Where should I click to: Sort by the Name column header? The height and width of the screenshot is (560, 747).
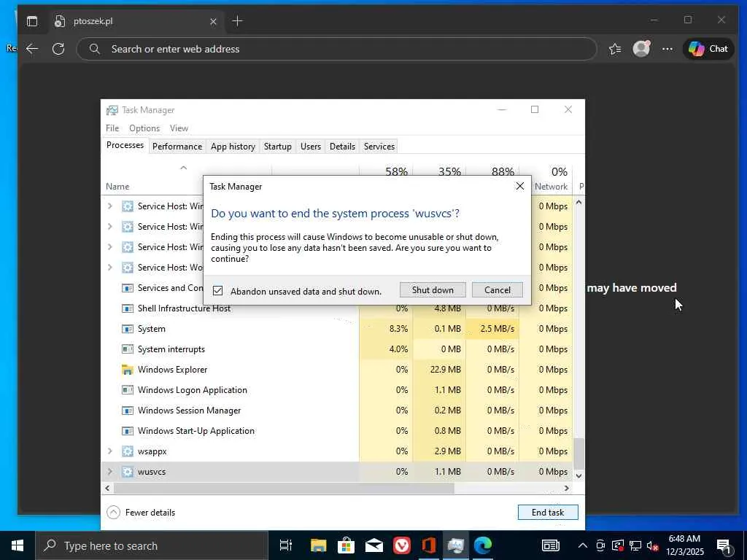(x=117, y=186)
